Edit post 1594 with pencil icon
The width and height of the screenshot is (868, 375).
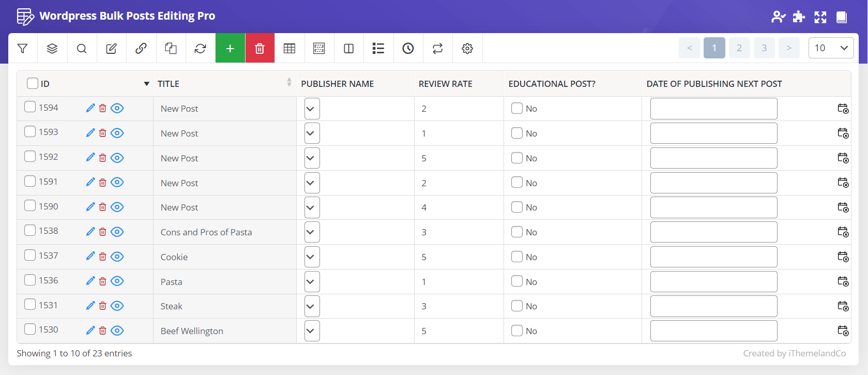90,108
